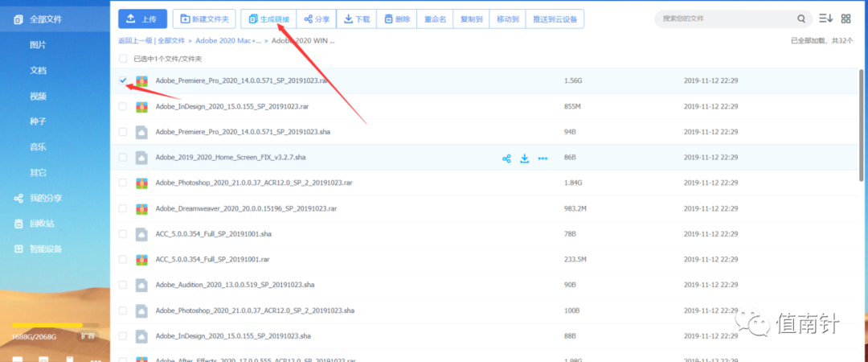Click 重命名 rename button
Screen dimensions: 868x362
(435, 19)
